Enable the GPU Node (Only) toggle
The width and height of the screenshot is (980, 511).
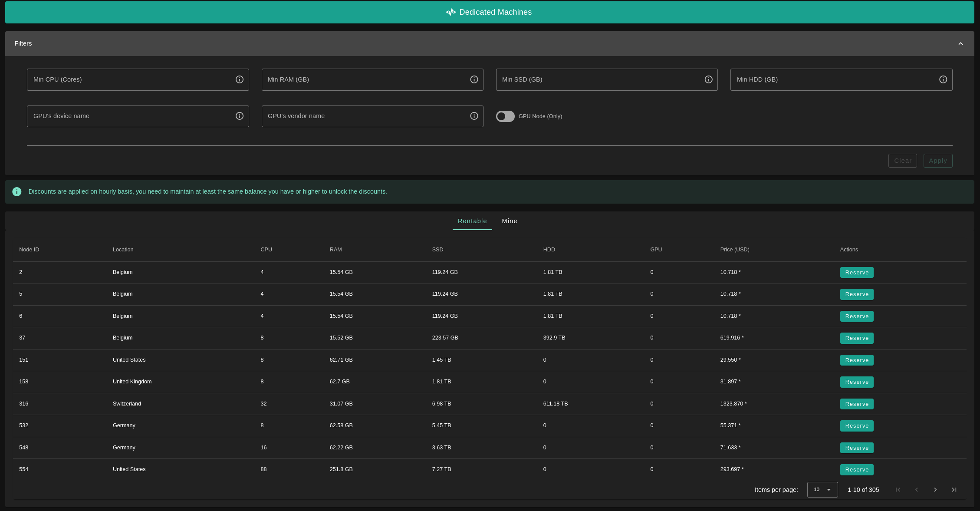pyautogui.click(x=505, y=116)
